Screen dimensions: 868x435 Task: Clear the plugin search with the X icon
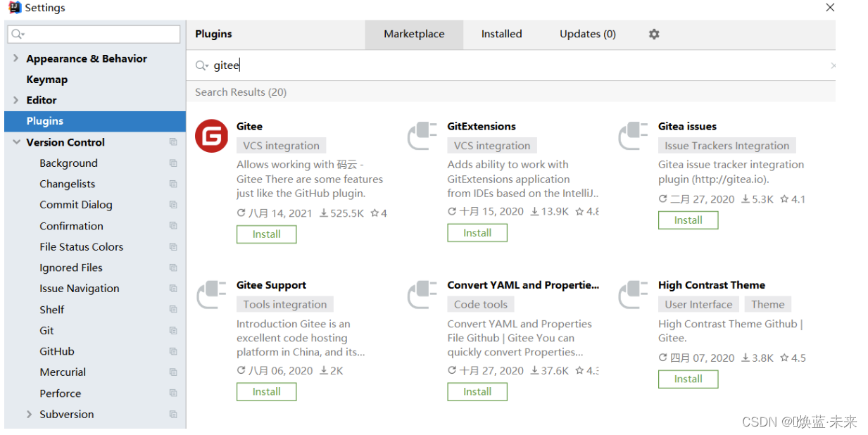click(833, 65)
